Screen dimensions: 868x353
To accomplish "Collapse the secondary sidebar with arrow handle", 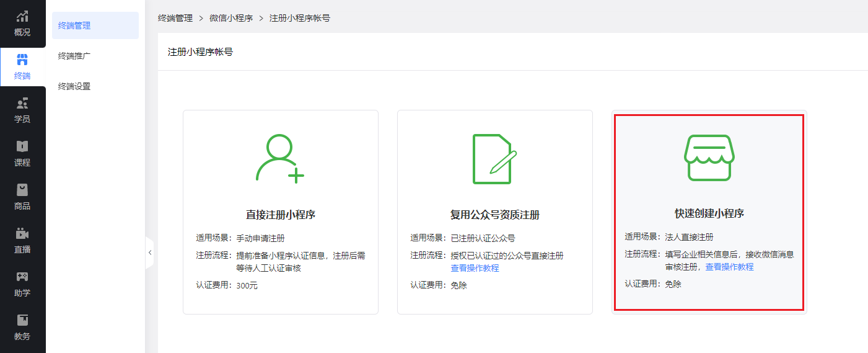I will (x=149, y=252).
